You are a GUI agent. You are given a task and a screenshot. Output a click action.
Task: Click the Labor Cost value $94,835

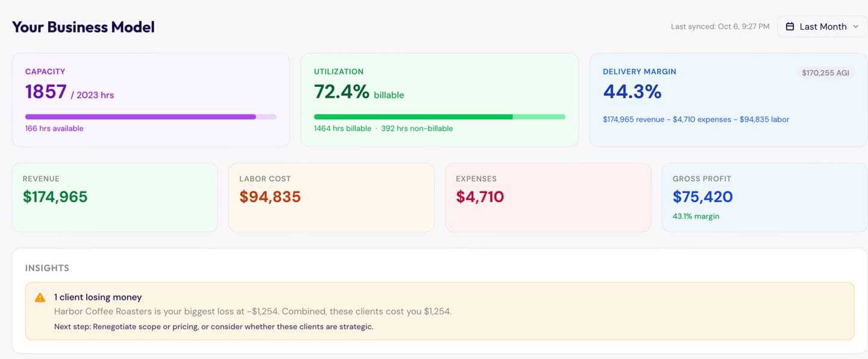[x=270, y=197]
